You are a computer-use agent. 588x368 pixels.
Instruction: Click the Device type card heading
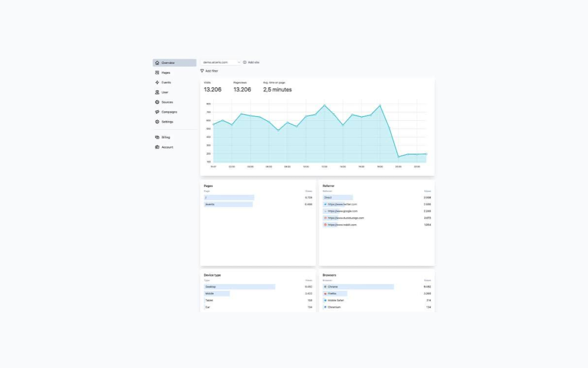[x=212, y=275]
